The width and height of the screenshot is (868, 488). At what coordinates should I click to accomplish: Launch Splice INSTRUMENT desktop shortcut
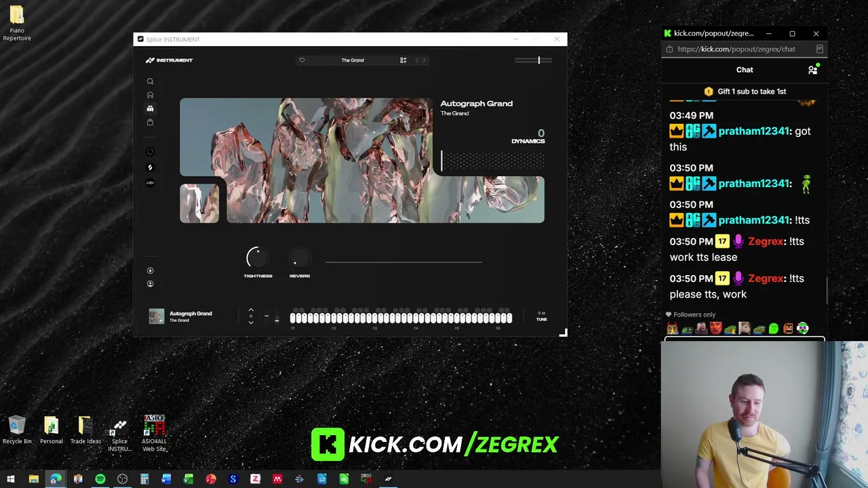tap(119, 434)
